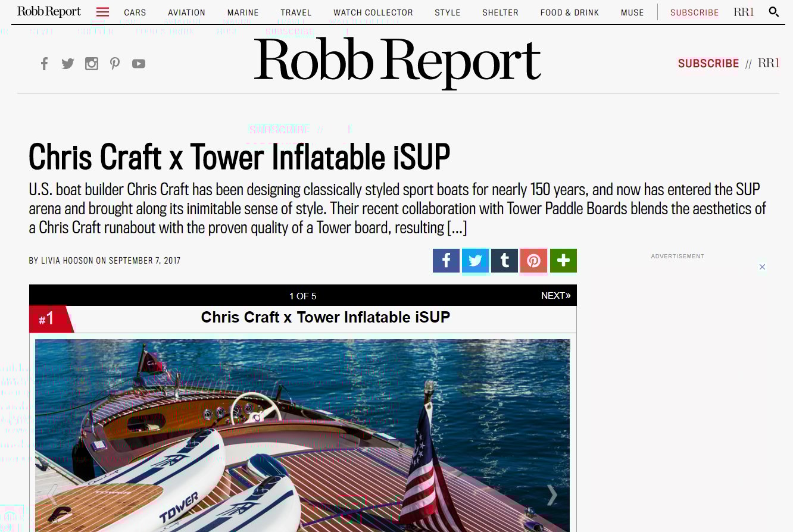This screenshot has width=793, height=532.
Task: Show previous slide using left chevron
Action: tap(53, 495)
